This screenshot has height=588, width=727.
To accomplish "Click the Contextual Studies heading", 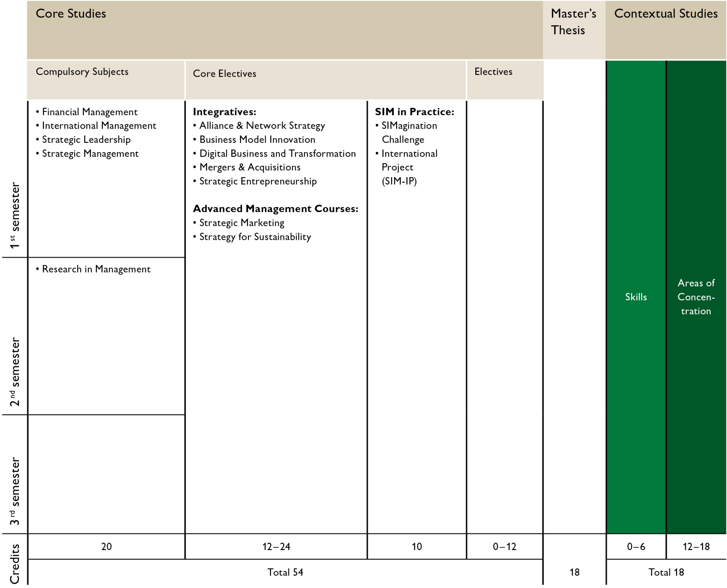I will [x=665, y=14].
